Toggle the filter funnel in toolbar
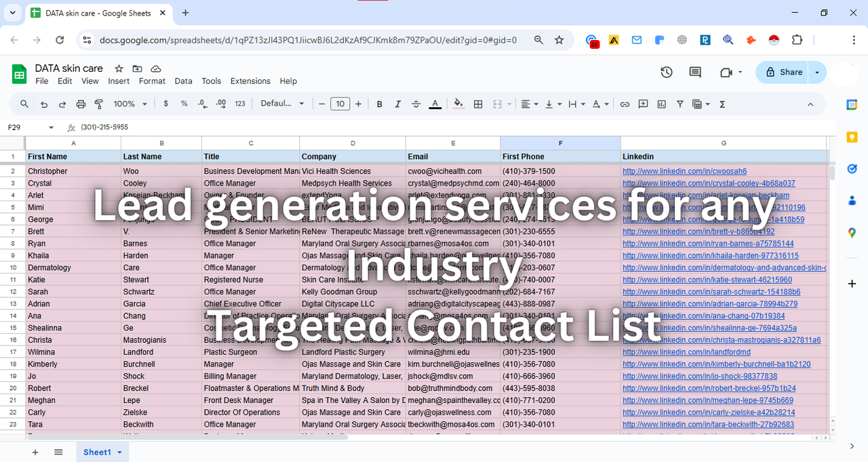This screenshot has height=462, width=868. coord(679,104)
